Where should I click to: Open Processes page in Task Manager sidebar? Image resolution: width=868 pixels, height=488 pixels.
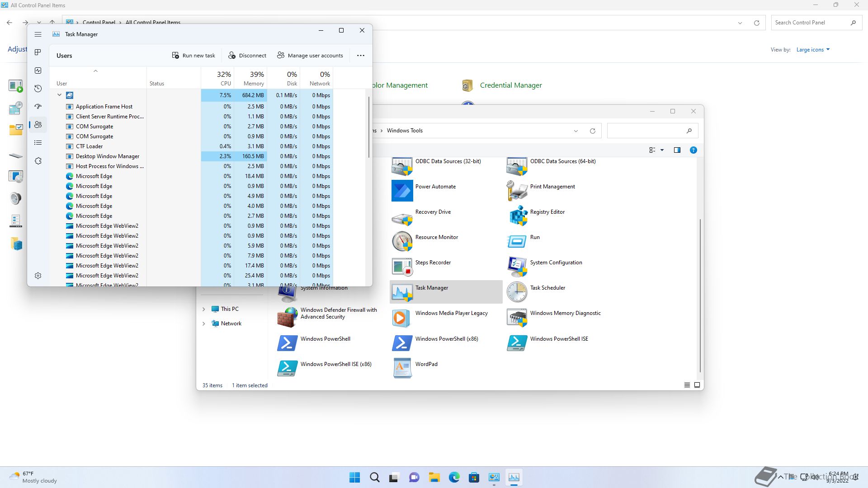point(38,52)
